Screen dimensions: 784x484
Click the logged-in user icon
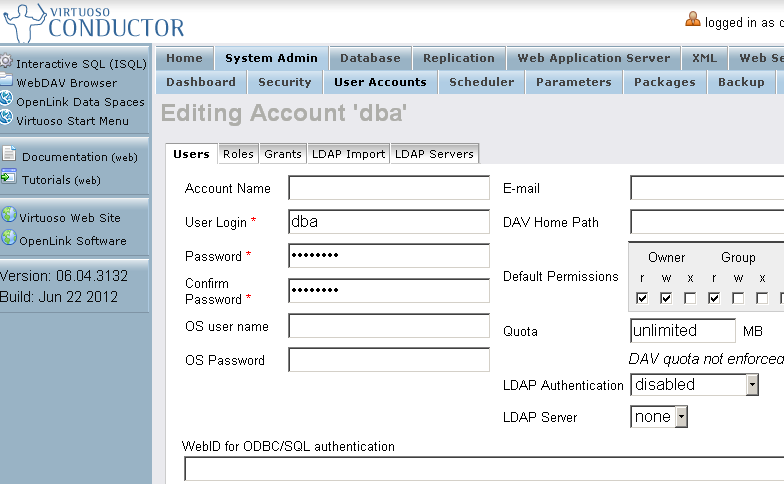[692, 20]
